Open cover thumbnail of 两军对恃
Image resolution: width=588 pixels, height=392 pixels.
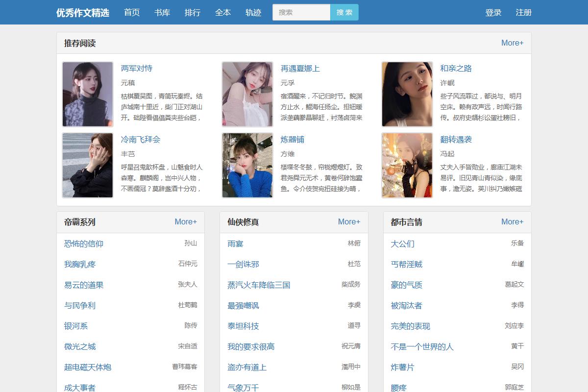[88, 94]
